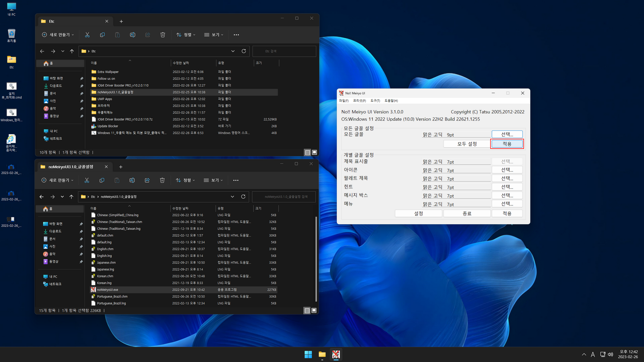Viewport: 644px width, 362px height.
Task: Open the 도구(T) menu in No!! Meiryo UI
Action: tap(375, 101)
